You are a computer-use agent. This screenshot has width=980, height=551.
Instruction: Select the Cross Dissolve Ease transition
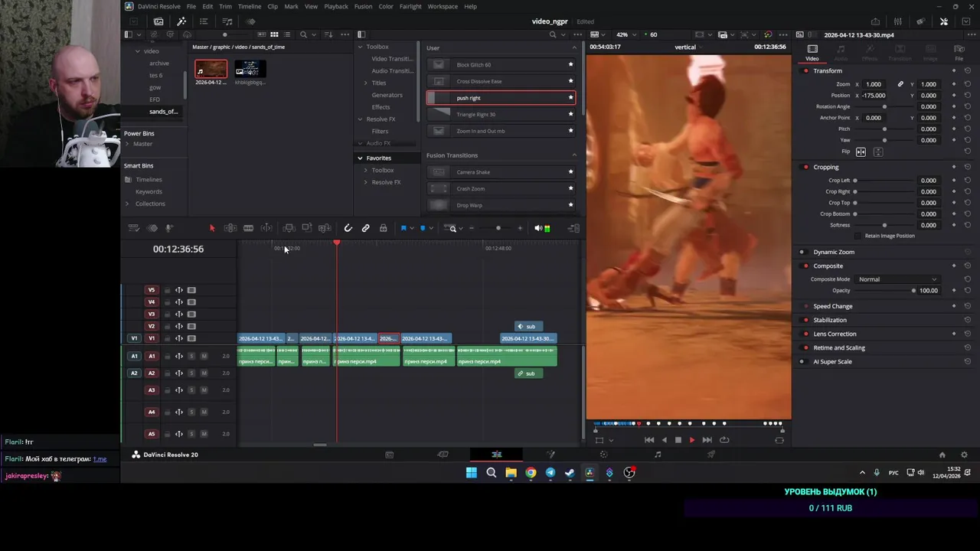point(501,81)
